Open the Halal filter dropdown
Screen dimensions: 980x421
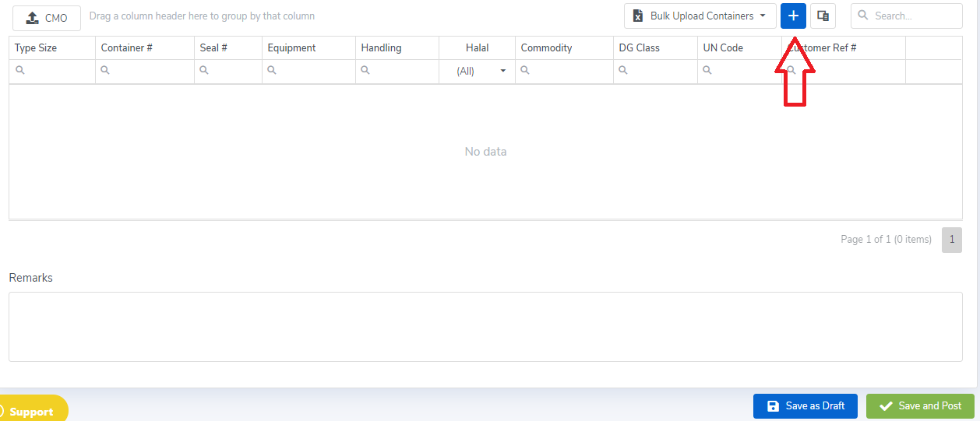point(502,71)
